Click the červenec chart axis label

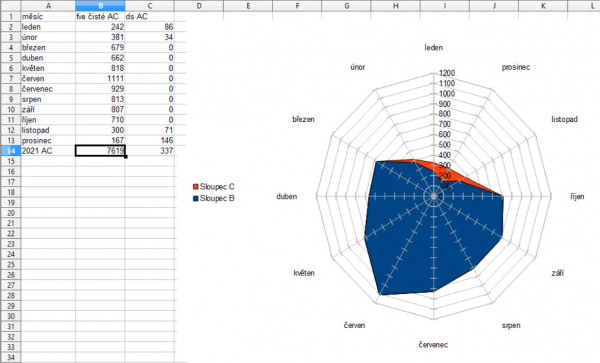pyautogui.click(x=433, y=345)
